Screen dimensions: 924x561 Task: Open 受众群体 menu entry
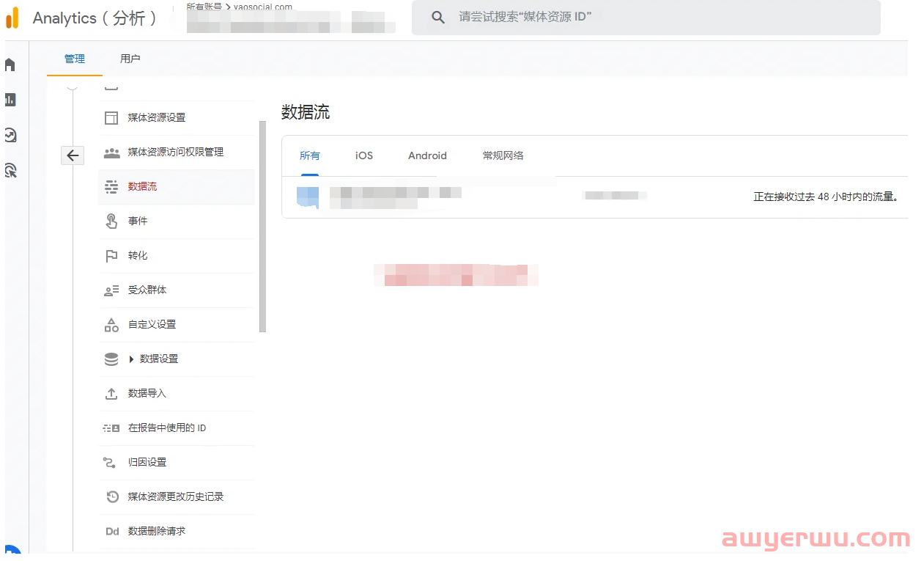177,290
